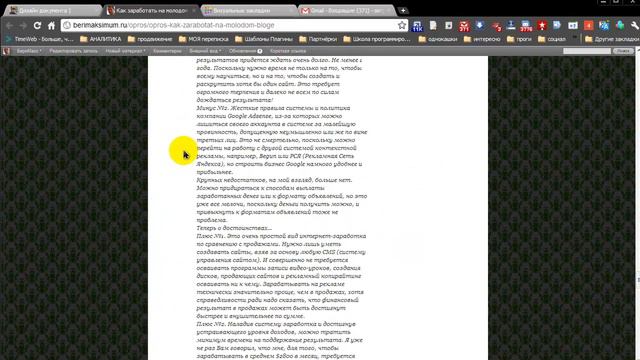640x360 pixels.
Task: Open the Внешний вид admin menu
Action: pos(205,51)
